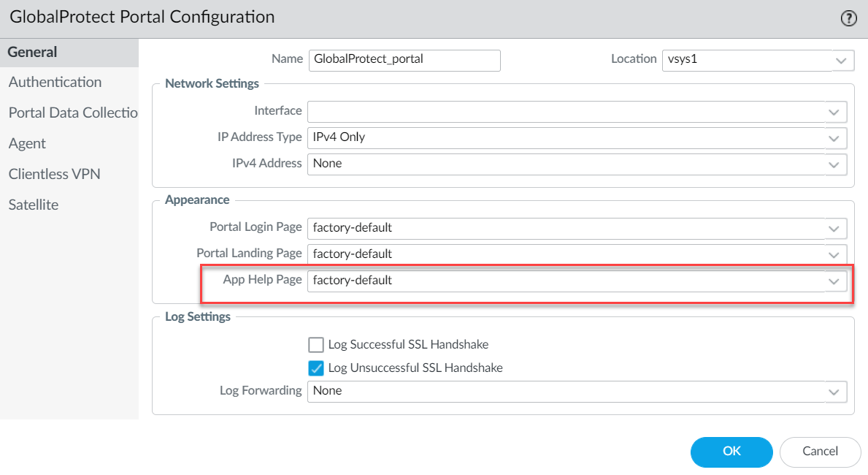Click the OK button
Viewport: 868px width, 475px height.
coord(731,452)
